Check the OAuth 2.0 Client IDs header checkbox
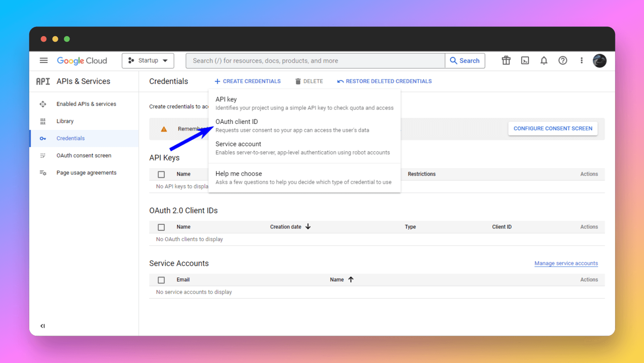 pos(161,227)
